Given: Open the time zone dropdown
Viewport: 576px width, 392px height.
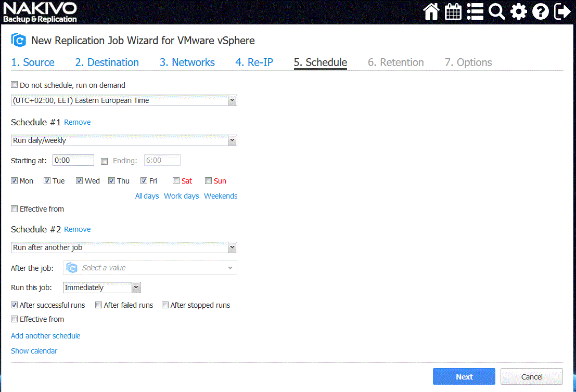Looking at the screenshot, I should tap(124, 100).
